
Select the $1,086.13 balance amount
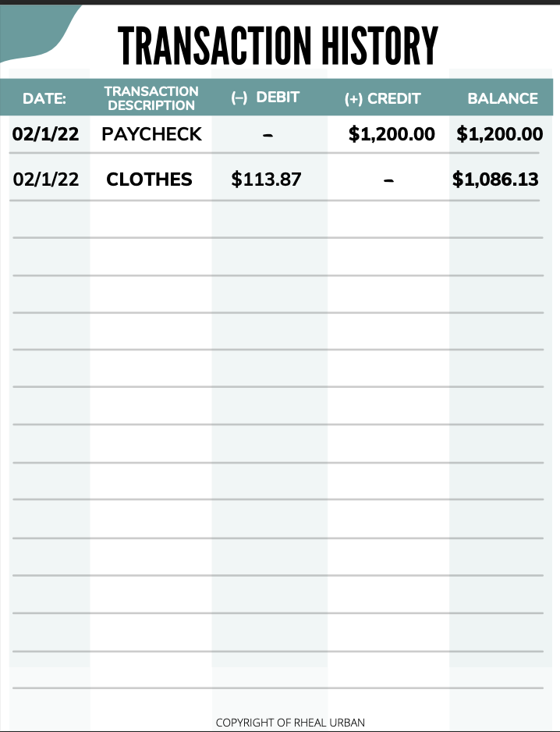[495, 179]
